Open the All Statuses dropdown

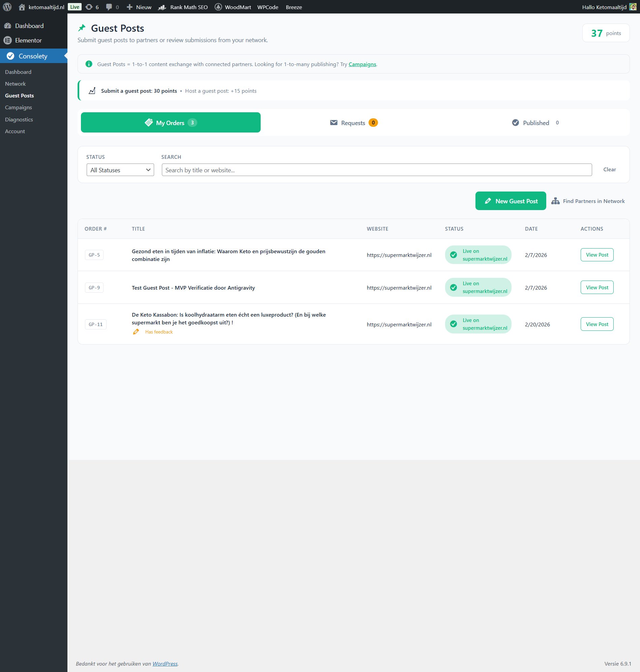[x=120, y=170]
